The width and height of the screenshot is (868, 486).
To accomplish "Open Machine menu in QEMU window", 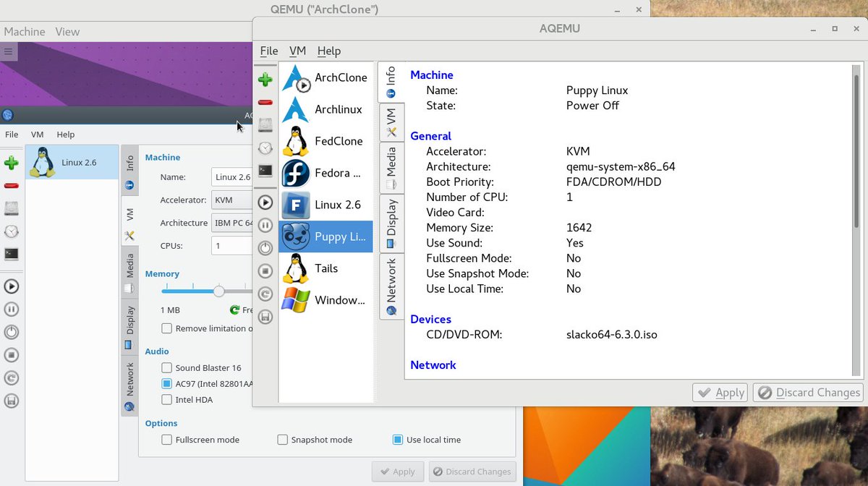I will pos(25,32).
